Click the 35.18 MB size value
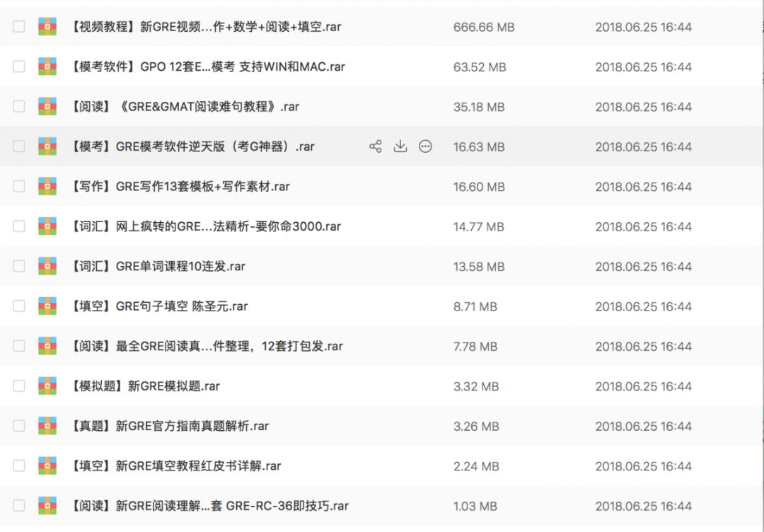The image size is (764, 532). (479, 108)
